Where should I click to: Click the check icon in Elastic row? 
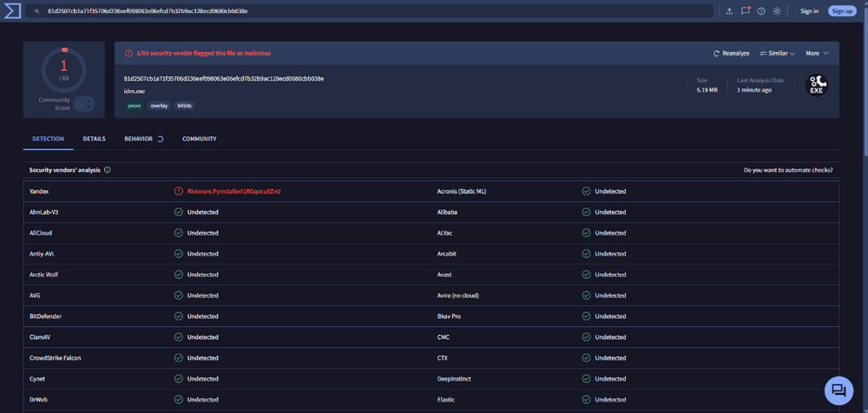586,400
